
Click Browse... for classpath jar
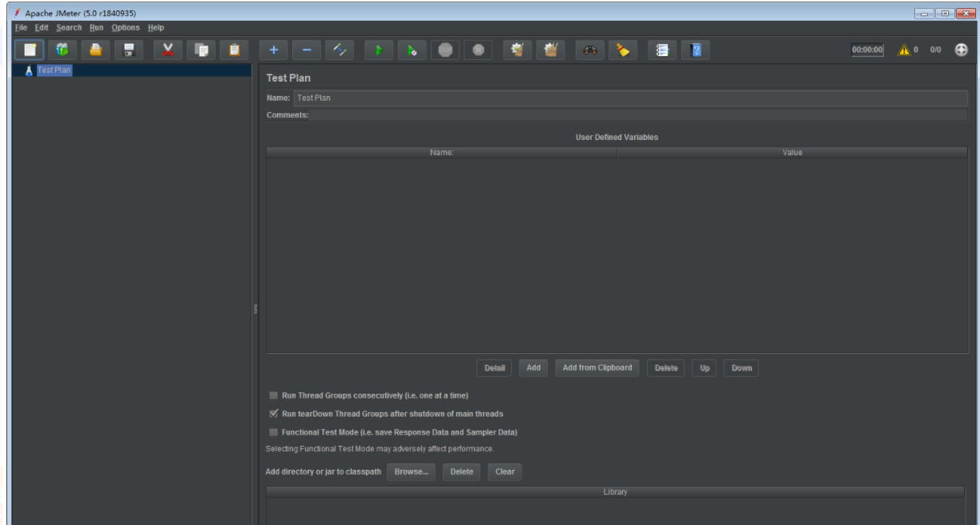(412, 471)
